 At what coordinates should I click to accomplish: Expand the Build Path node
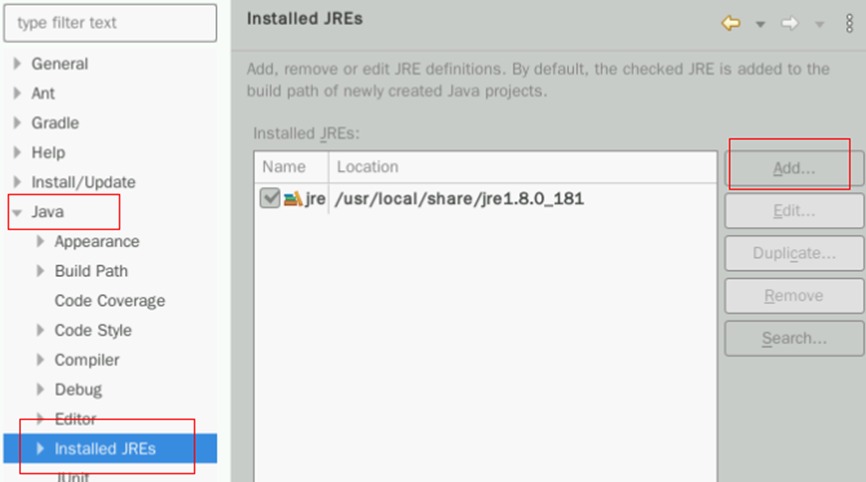point(40,271)
